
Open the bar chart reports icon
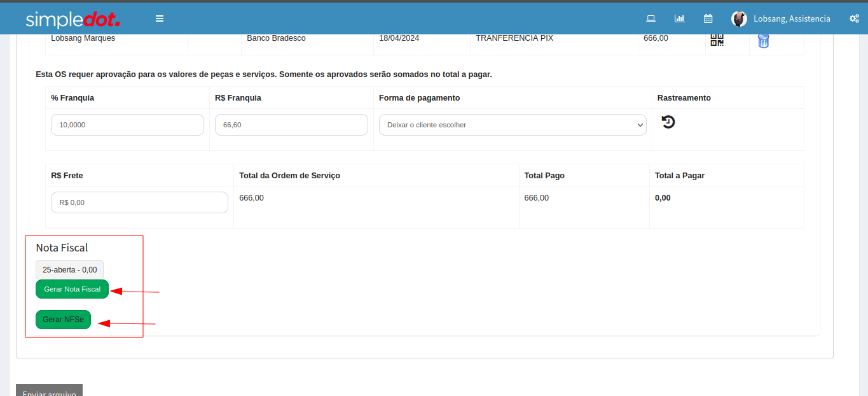680,18
